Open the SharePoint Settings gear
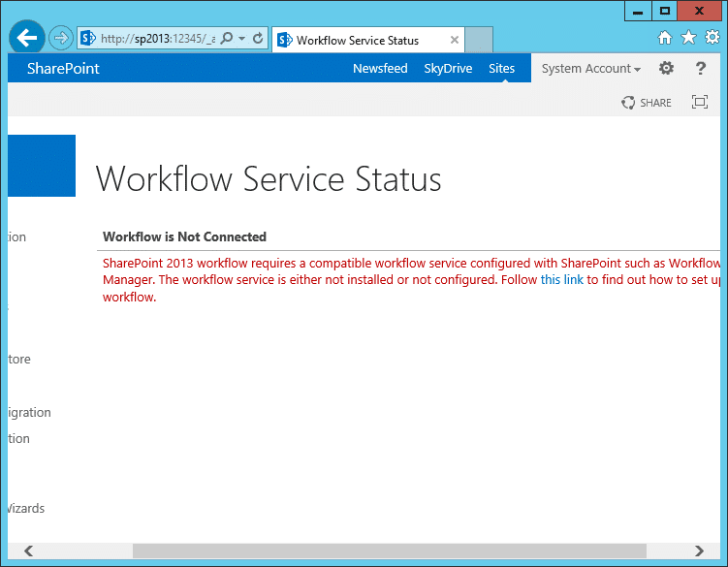This screenshot has width=728, height=567. 666,69
